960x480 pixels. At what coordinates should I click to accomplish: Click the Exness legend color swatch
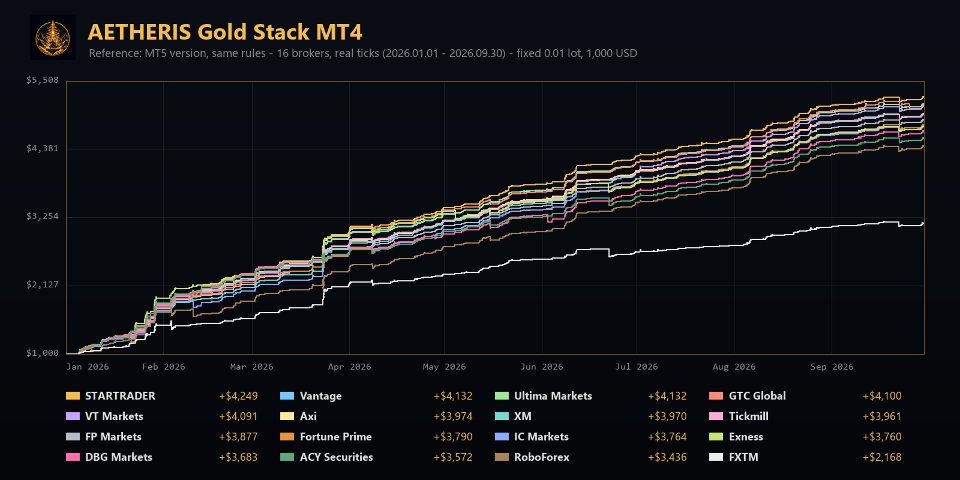coord(716,437)
